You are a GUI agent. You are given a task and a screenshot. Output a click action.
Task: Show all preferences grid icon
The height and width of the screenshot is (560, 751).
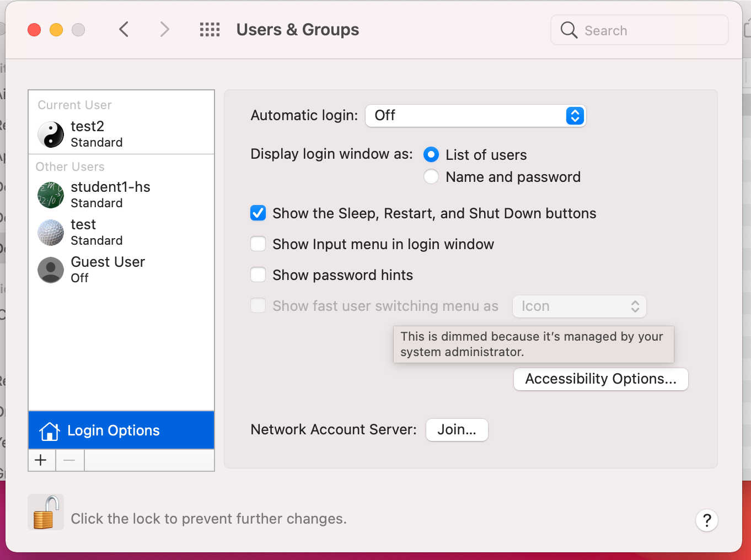tap(210, 29)
